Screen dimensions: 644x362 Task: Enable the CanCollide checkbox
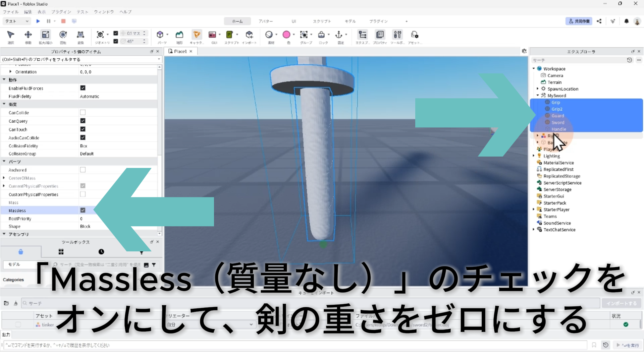click(x=83, y=113)
